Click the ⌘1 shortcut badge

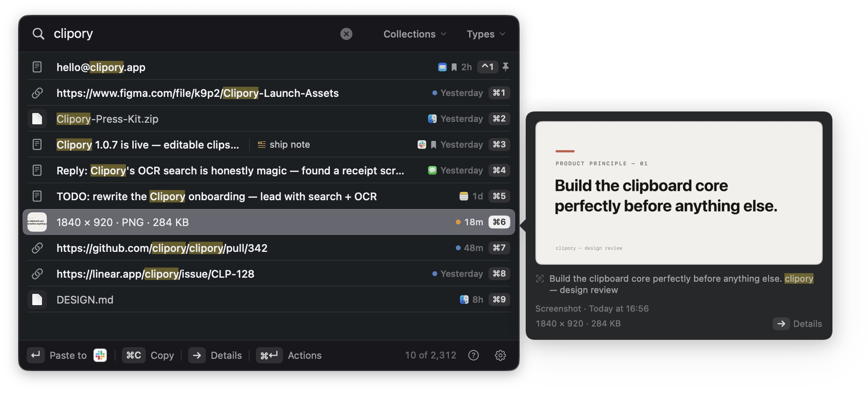tap(499, 93)
